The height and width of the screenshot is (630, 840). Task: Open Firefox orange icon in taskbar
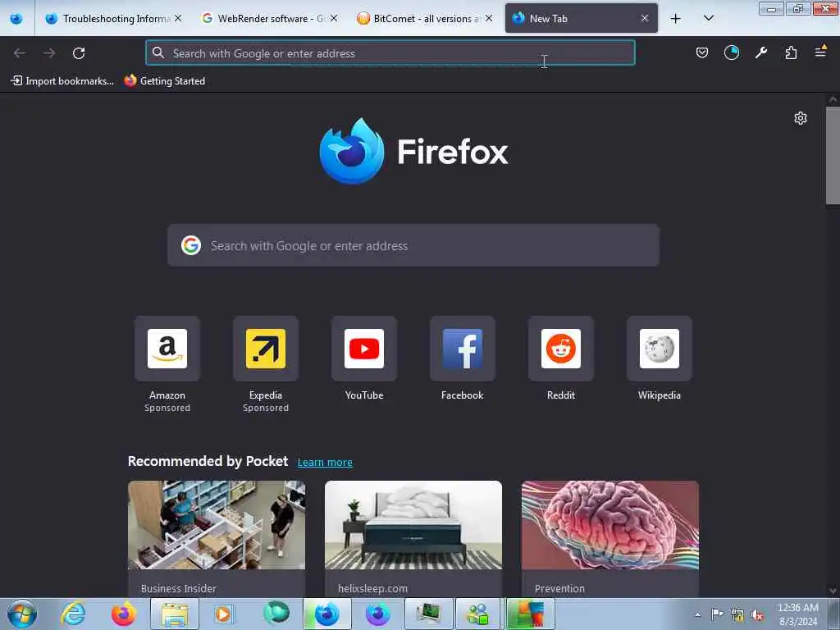123,614
